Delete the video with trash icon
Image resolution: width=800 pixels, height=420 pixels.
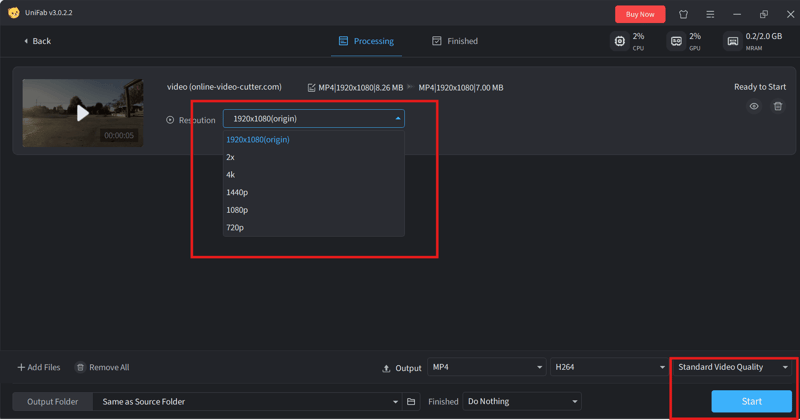coord(777,106)
